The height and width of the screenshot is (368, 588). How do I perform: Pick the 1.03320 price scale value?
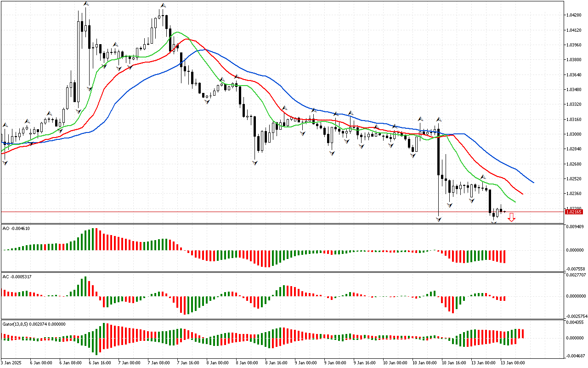[x=575, y=104]
